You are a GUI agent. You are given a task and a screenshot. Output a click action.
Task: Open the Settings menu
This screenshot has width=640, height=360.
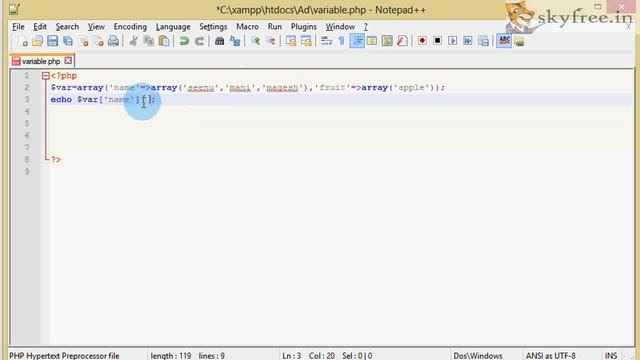[x=213, y=27]
